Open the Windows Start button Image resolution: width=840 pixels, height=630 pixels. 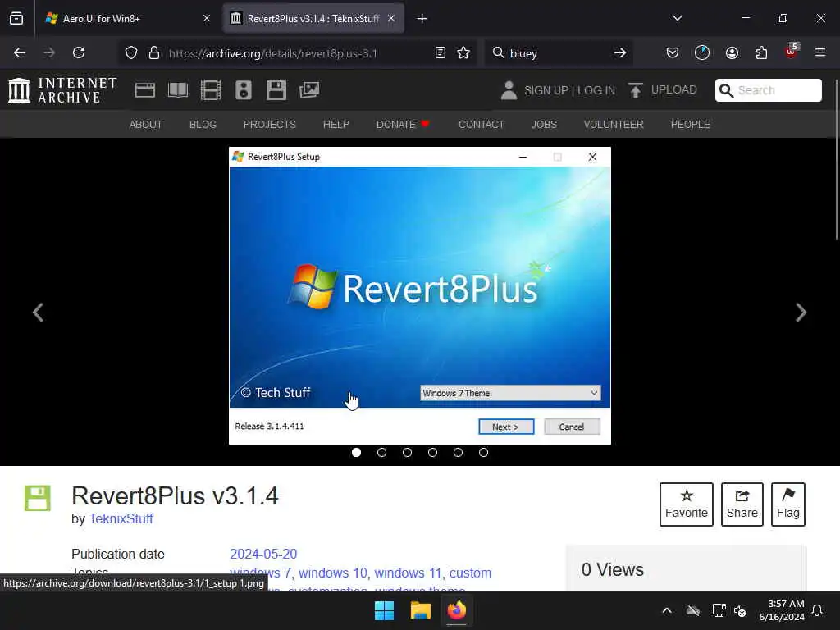coord(384,610)
